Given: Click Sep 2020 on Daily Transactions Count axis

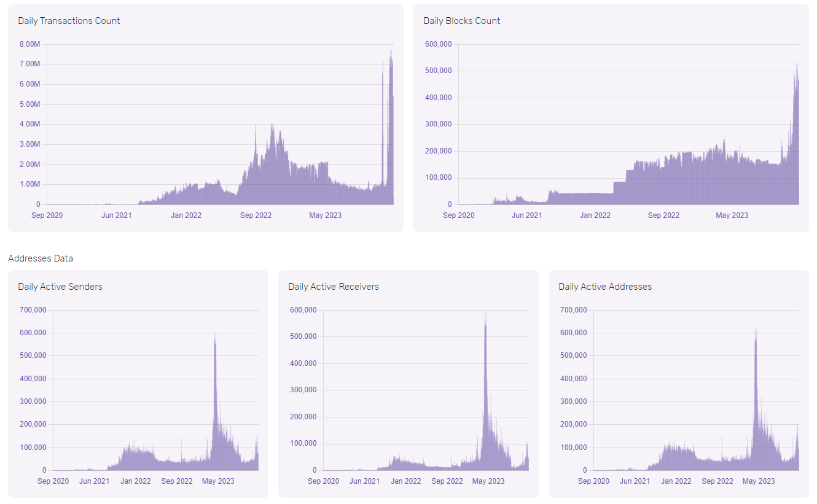Looking at the screenshot, I should tap(47, 215).
